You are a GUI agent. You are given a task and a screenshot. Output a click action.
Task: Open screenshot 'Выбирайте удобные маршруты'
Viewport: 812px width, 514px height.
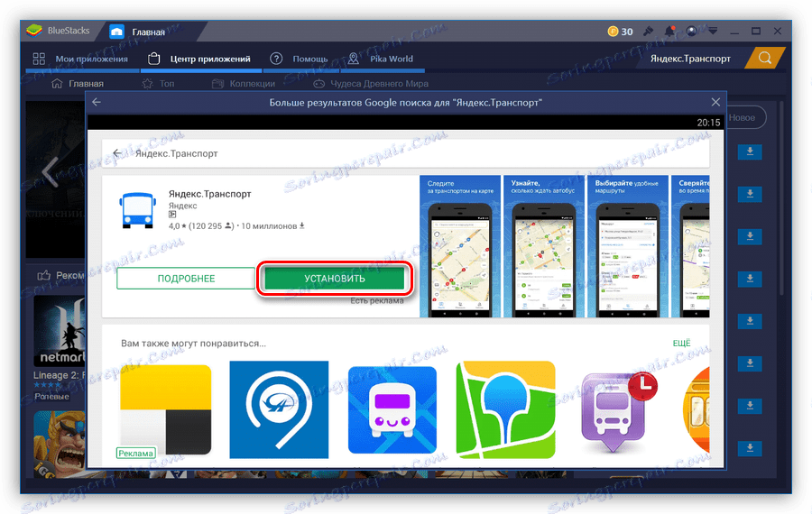click(x=627, y=246)
